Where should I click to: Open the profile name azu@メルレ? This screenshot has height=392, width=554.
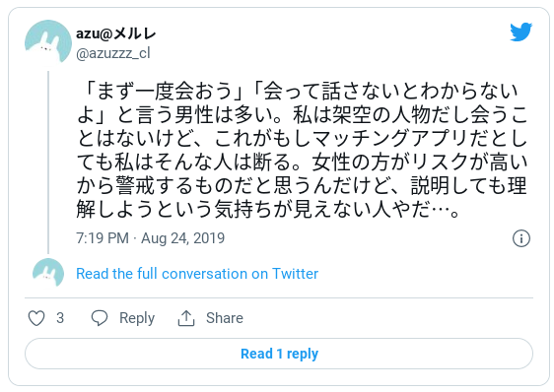pos(116,33)
